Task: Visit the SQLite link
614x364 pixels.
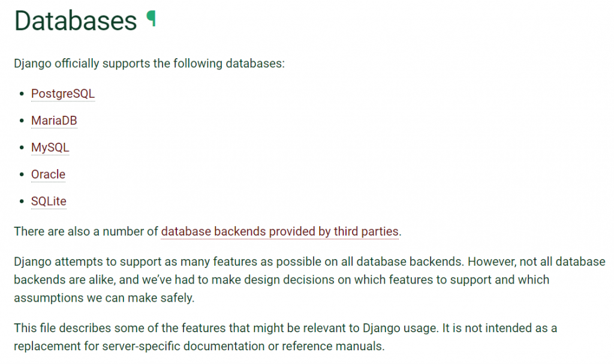Action: point(49,201)
